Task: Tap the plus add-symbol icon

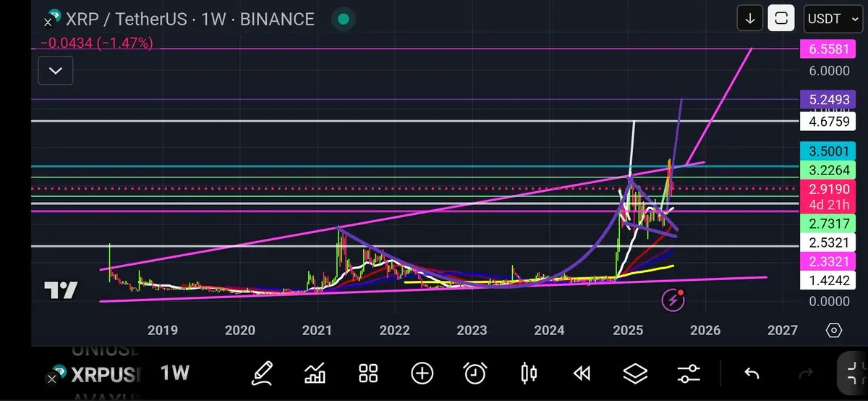Action: click(422, 373)
